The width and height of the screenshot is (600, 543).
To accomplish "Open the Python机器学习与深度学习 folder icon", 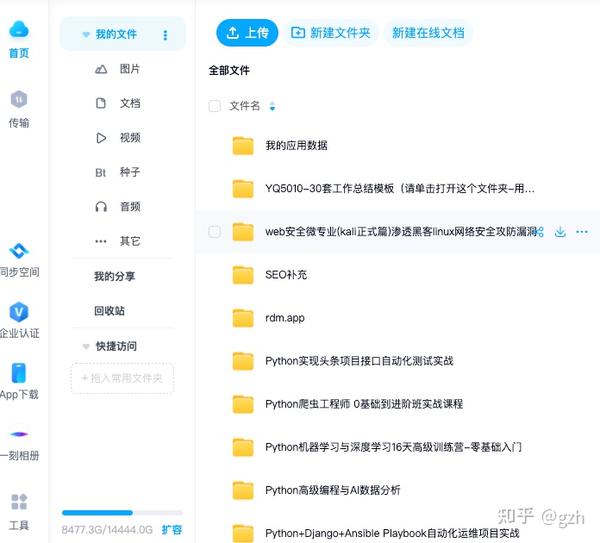I will point(243,447).
